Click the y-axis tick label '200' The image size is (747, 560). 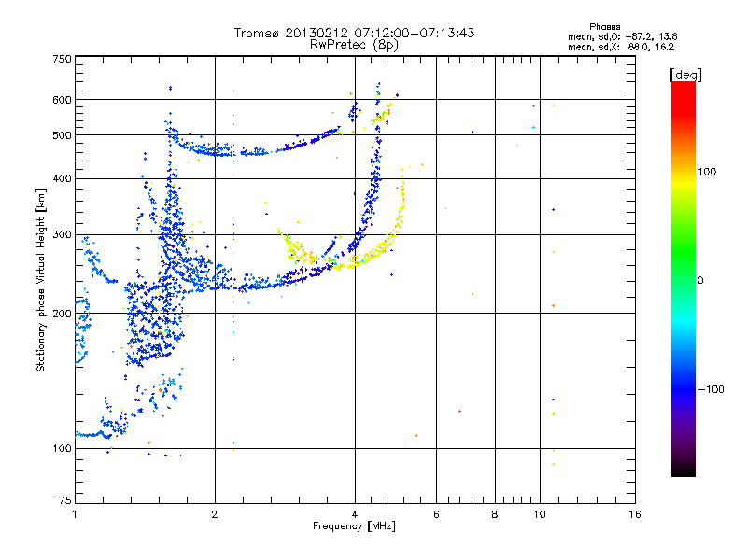point(62,314)
